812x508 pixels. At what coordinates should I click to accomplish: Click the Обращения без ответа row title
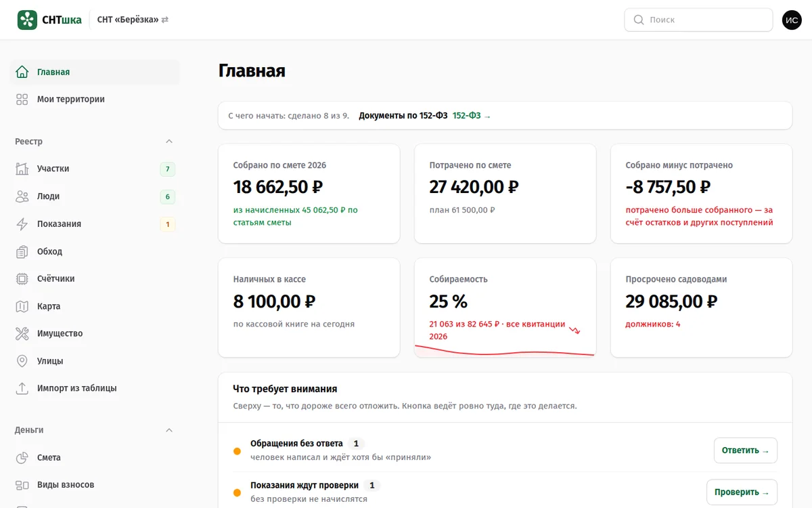pyautogui.click(x=296, y=444)
